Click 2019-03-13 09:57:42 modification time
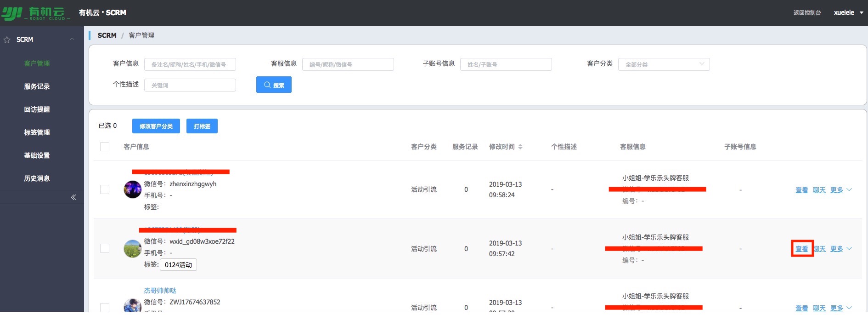Screen dimensions: 868x315 click(505, 248)
